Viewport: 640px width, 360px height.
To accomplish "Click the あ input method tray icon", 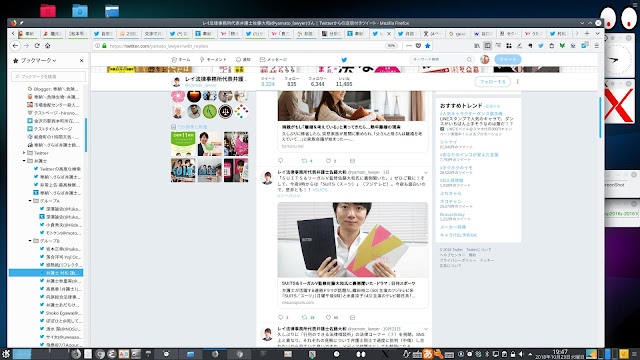I will (x=427, y=354).
